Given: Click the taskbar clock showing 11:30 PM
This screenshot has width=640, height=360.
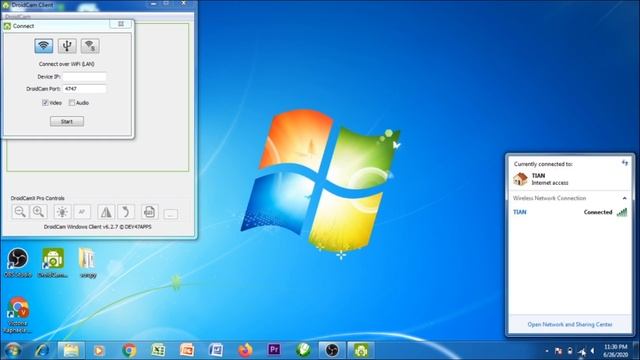Looking at the screenshot, I should pos(616,351).
